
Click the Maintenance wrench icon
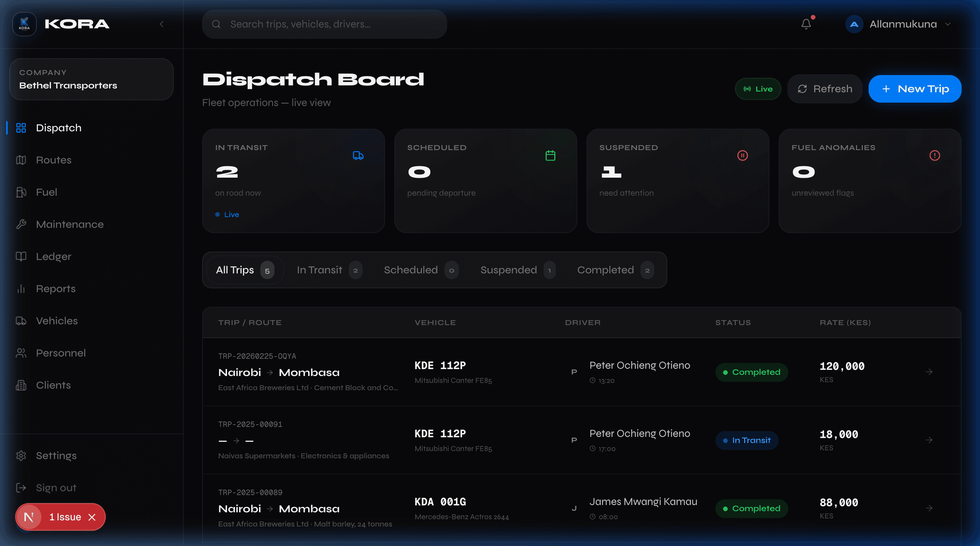coord(21,224)
